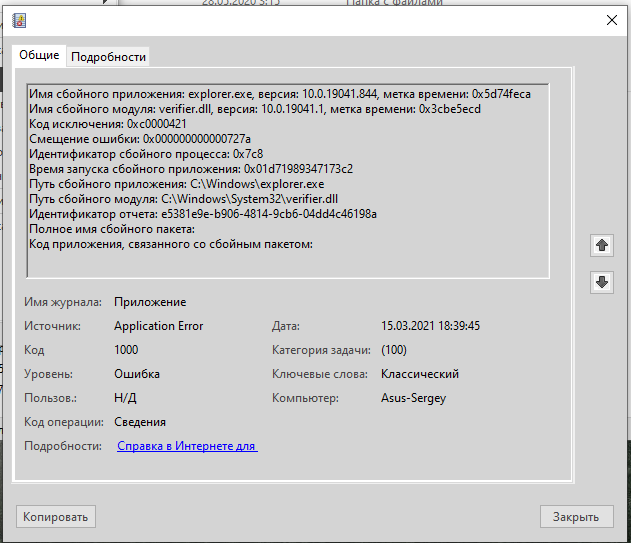Click the Код приложения, связанного line
Image resolution: width=631 pixels, height=543 pixels.
coord(171,244)
